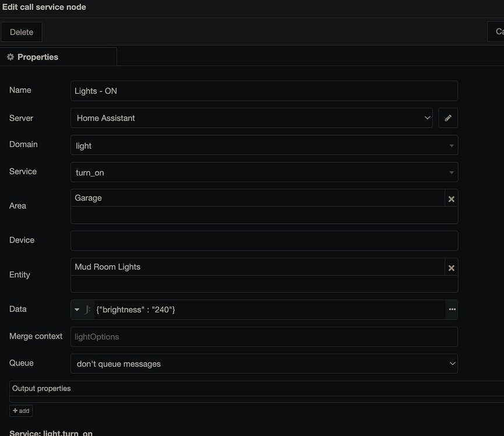Remove the Mud Room Lights entity
The height and width of the screenshot is (436, 504).
point(451,268)
